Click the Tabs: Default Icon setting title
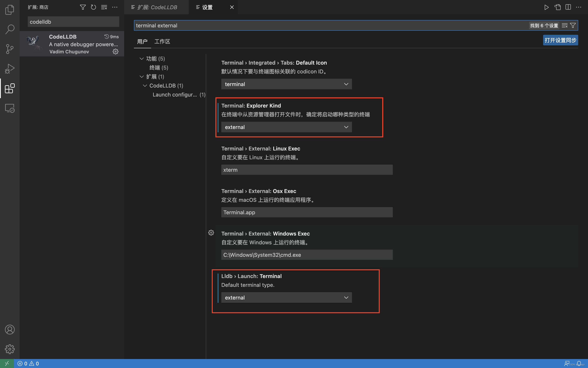Image resolution: width=588 pixels, height=368 pixels. tap(274, 63)
